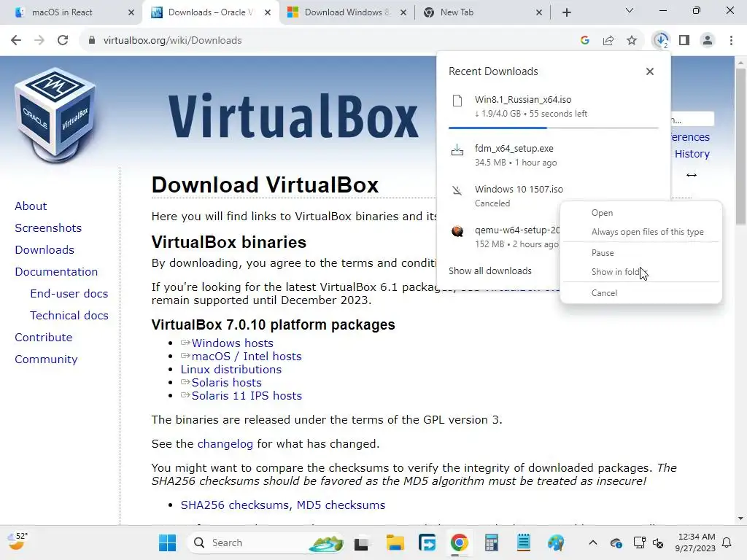This screenshot has height=560, width=747.
Task: Open the Google icon in the address bar
Action: [x=585, y=41]
